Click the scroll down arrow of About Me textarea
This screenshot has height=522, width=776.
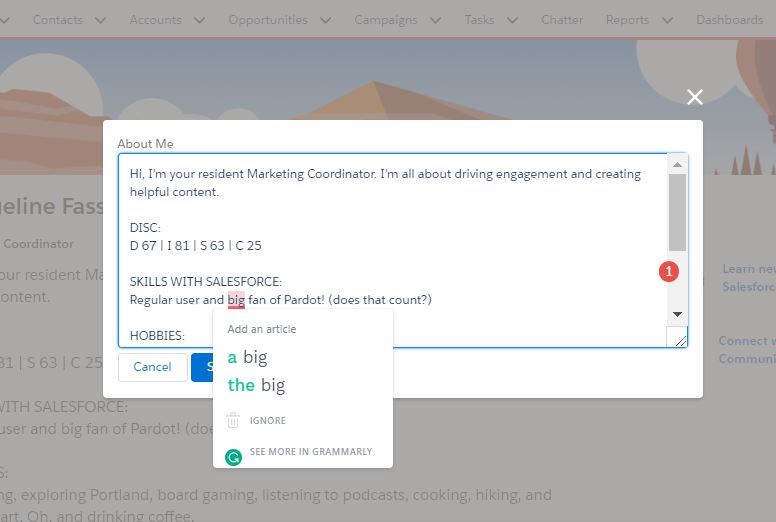(x=678, y=314)
